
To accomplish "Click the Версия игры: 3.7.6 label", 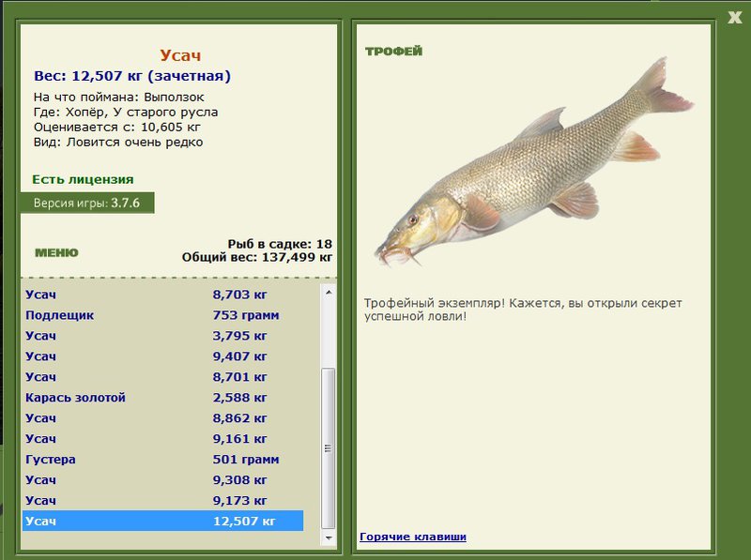I will pos(87,203).
